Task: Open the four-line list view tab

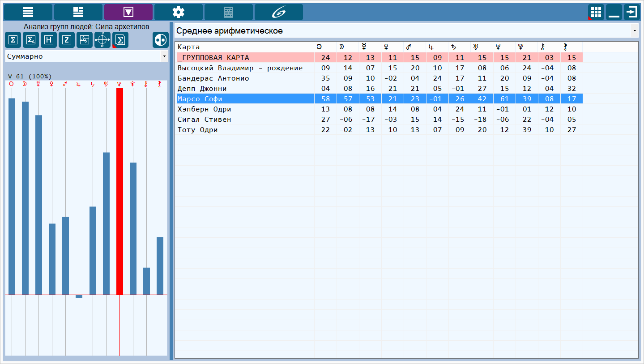Action: [28, 12]
